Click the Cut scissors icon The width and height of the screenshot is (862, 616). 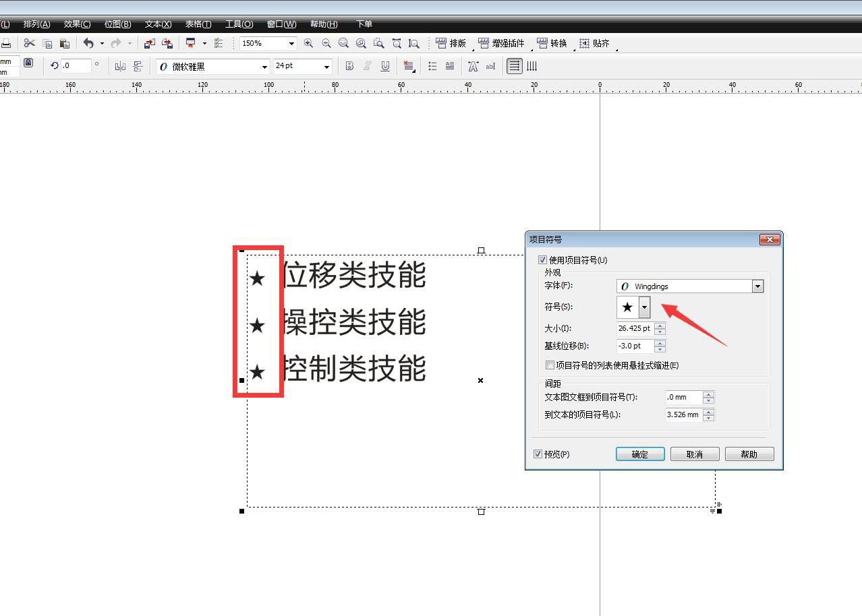click(29, 43)
